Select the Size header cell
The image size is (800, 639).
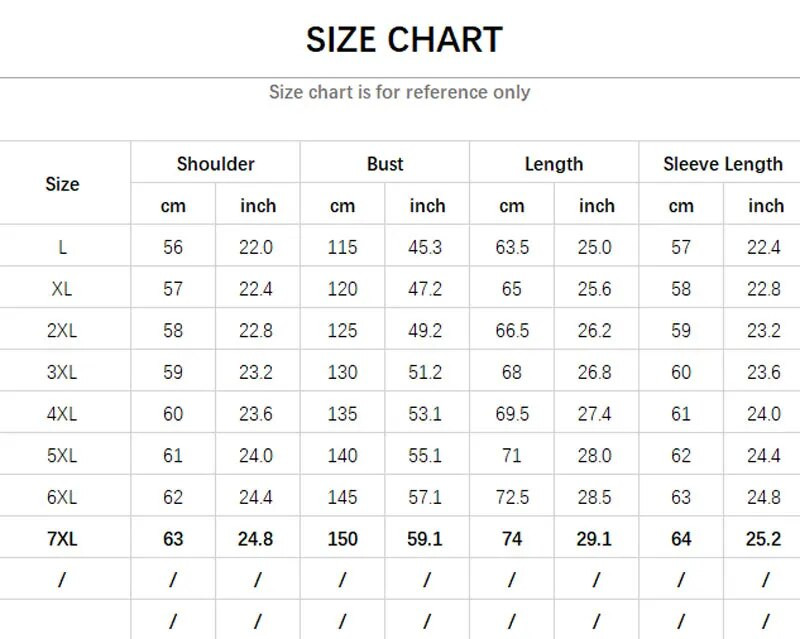pos(62,184)
